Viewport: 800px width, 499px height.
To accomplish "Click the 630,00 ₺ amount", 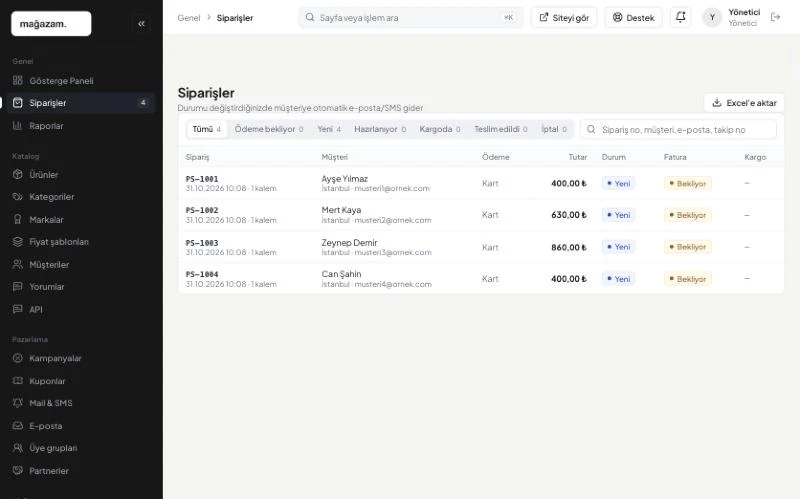I will tap(569, 215).
